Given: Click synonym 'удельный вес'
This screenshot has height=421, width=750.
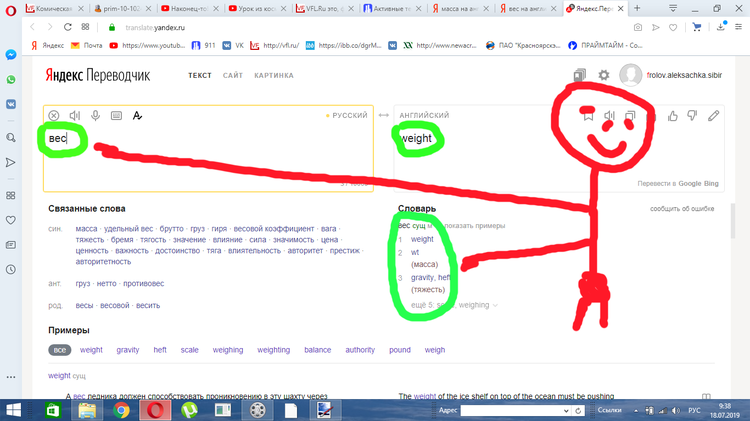Looking at the screenshot, I should pos(129,229).
